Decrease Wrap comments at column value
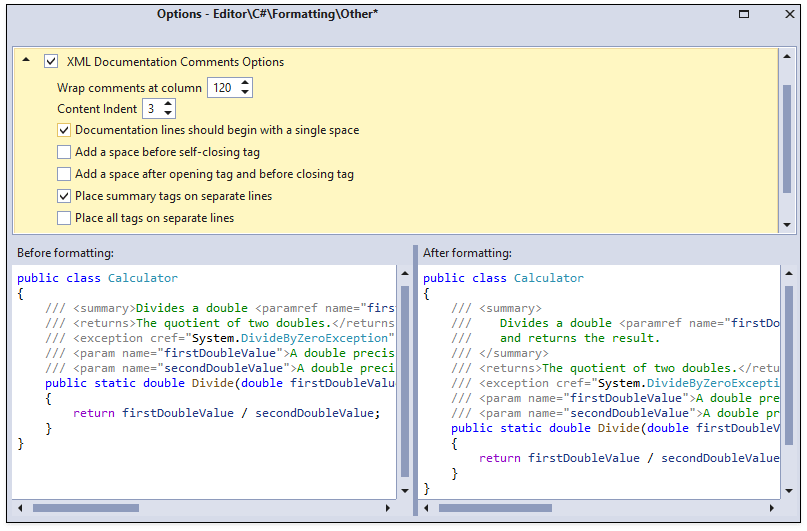Image resolution: width=807 pixels, height=531 pixels. pos(246,93)
